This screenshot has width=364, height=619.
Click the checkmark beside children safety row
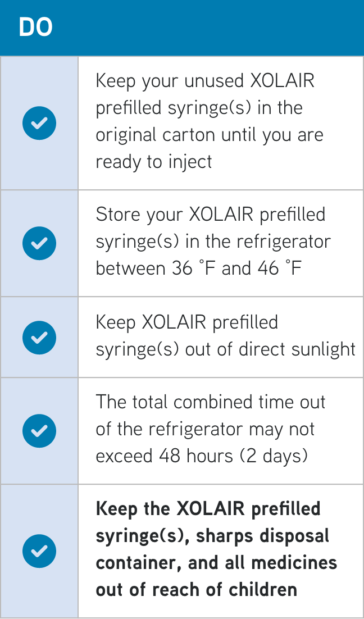click(x=39, y=551)
